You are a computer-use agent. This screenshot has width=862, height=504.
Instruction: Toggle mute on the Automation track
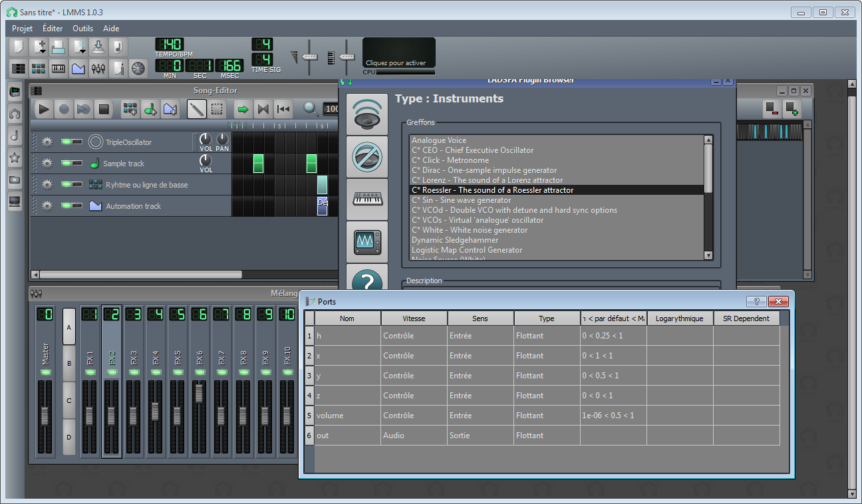67,205
